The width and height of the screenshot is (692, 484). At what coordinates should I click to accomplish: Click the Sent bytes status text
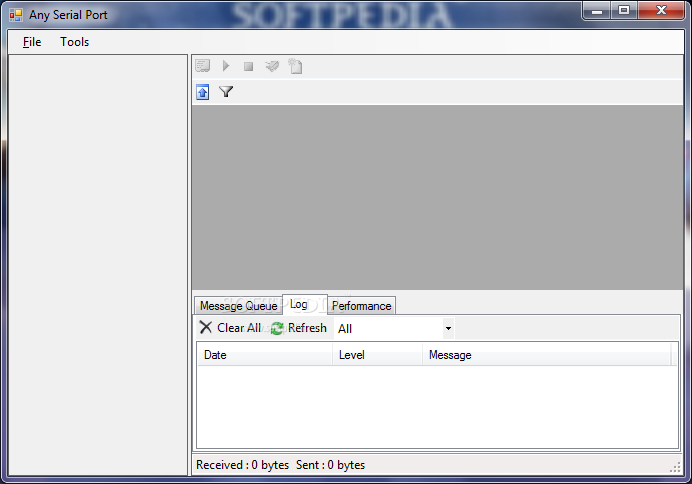[330, 465]
